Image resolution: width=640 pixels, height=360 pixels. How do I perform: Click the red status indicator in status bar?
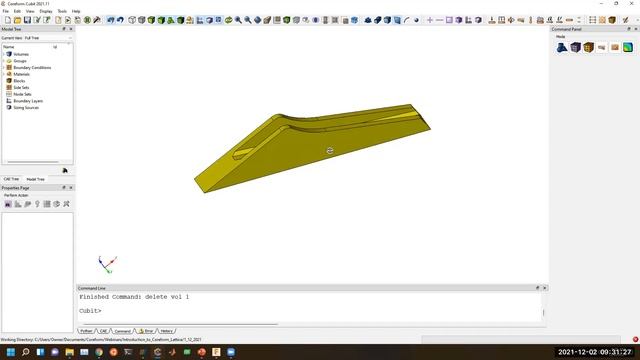[635, 340]
